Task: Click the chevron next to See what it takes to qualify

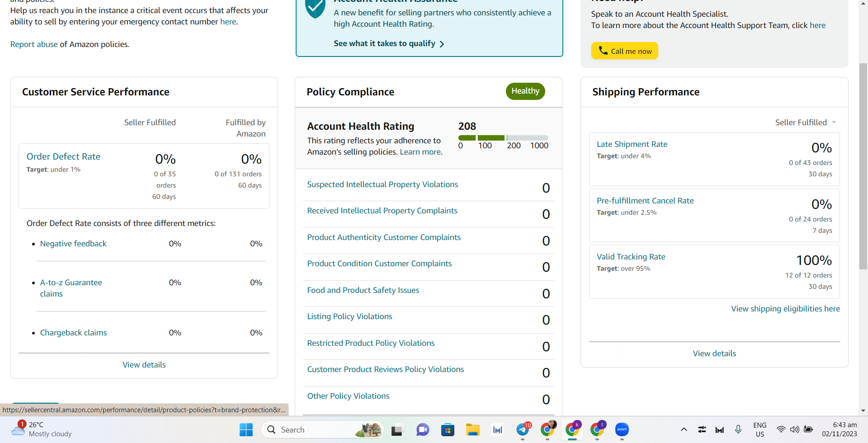Action: pyautogui.click(x=442, y=44)
